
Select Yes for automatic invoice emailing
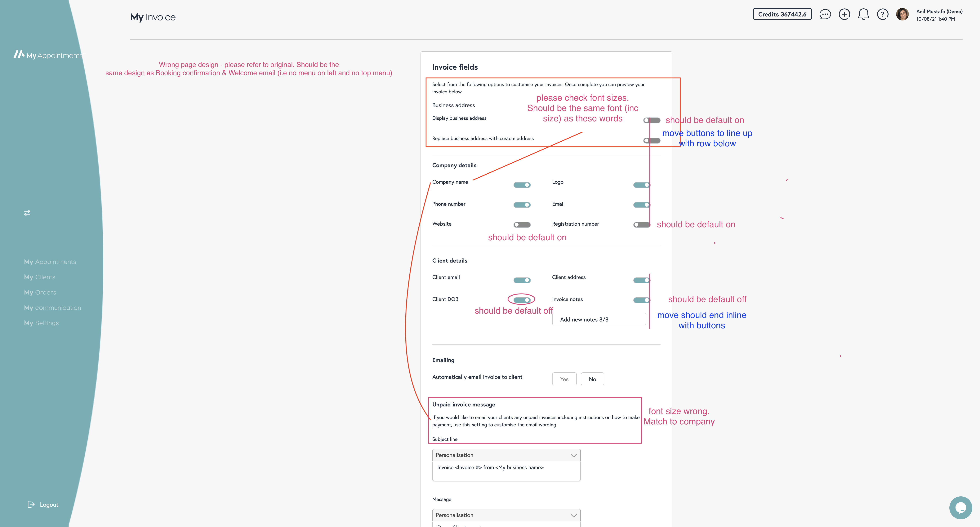[564, 379]
